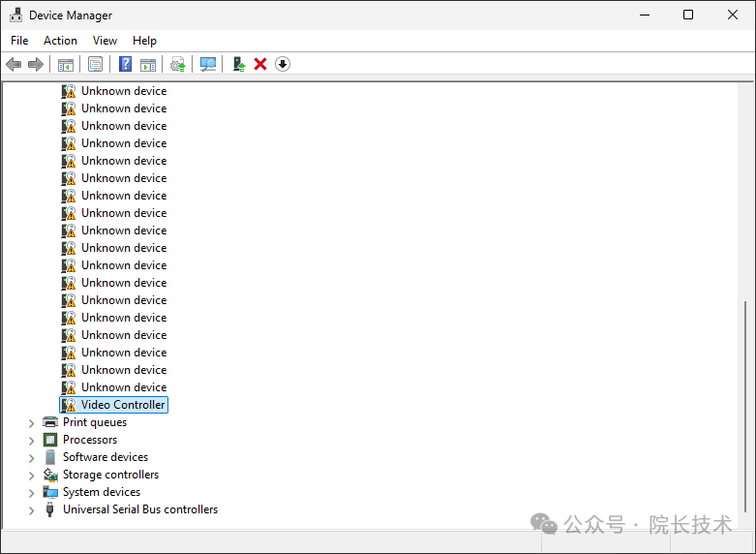Click the Update device driver toolbar icon
The image size is (756, 554).
239,64
